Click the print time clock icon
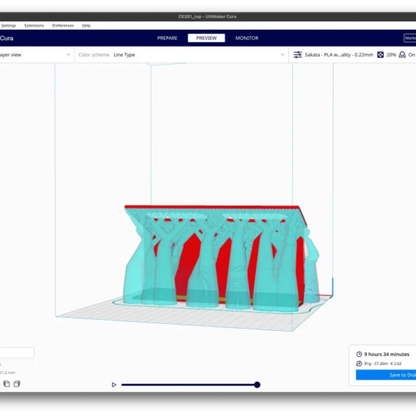 pyautogui.click(x=359, y=354)
